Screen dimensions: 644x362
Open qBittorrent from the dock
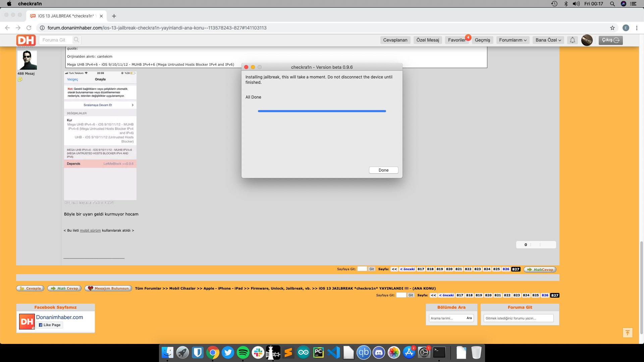tap(364, 353)
